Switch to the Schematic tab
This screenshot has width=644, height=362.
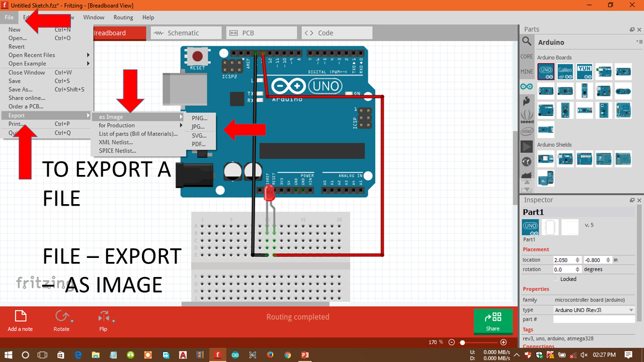(x=186, y=33)
